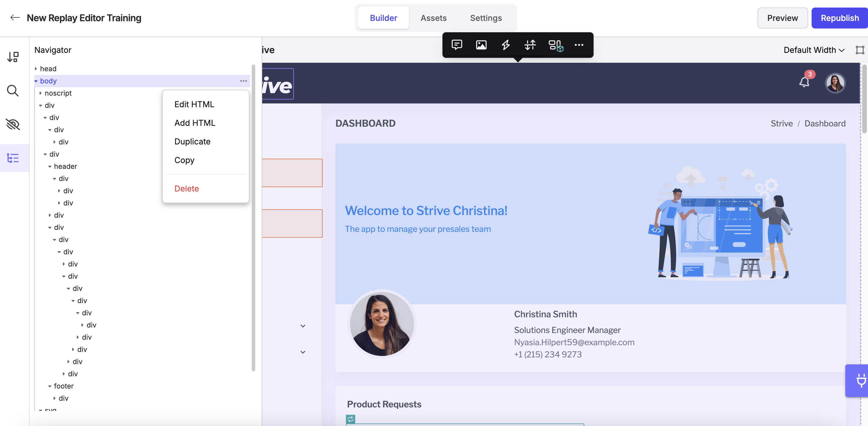This screenshot has width=868, height=426.
Task: Select the body tree item
Action: 48,81
